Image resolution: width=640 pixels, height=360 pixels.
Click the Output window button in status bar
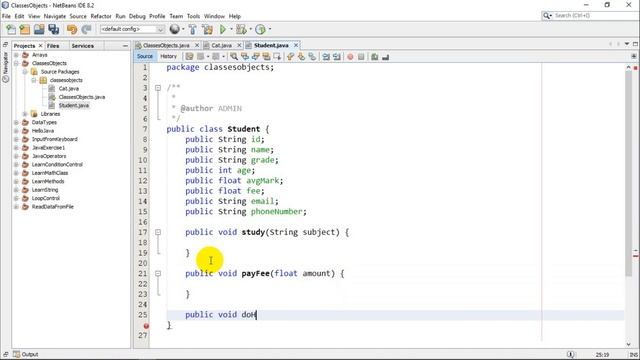(x=26, y=354)
